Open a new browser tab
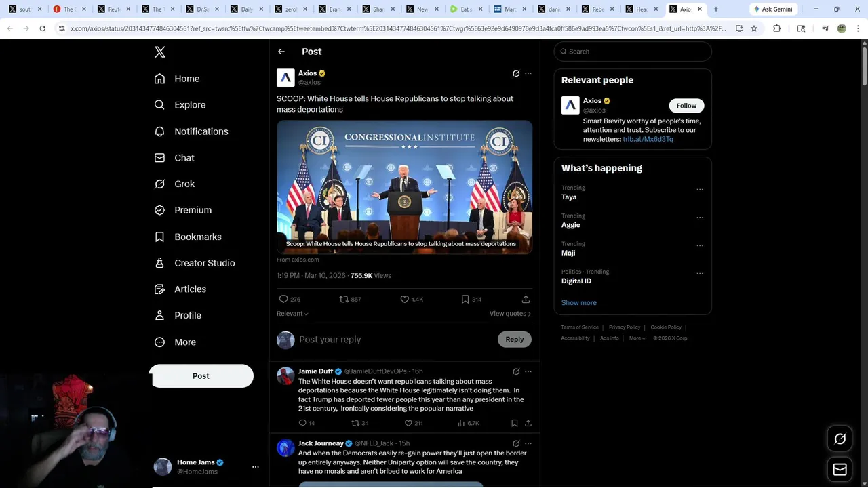Image resolution: width=868 pixels, height=488 pixels. pos(715,9)
